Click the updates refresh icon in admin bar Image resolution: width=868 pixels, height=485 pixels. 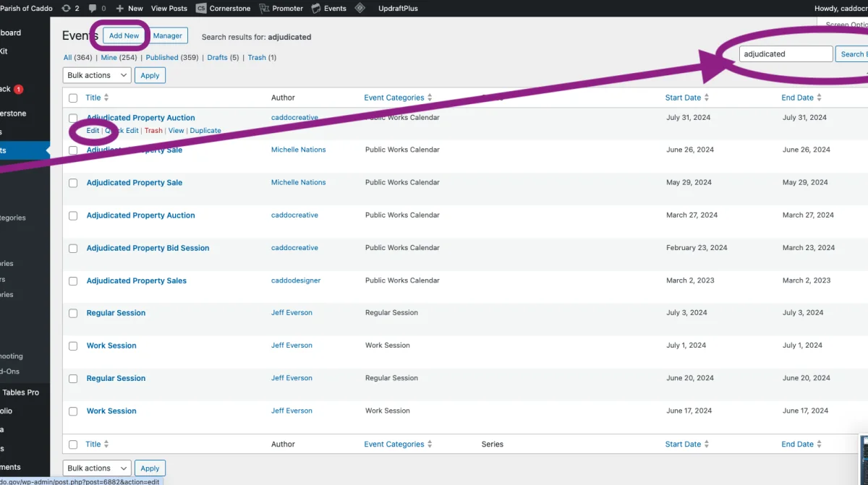(67, 9)
